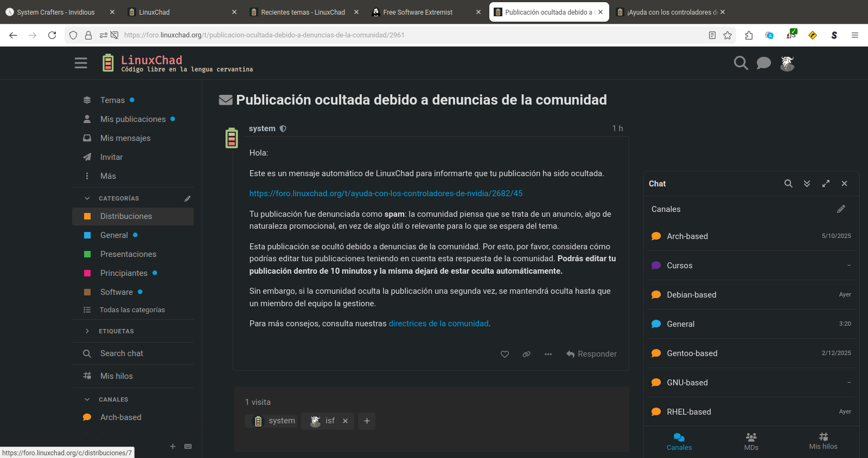
Task: Open the GNU-based chat channel
Action: point(751,383)
